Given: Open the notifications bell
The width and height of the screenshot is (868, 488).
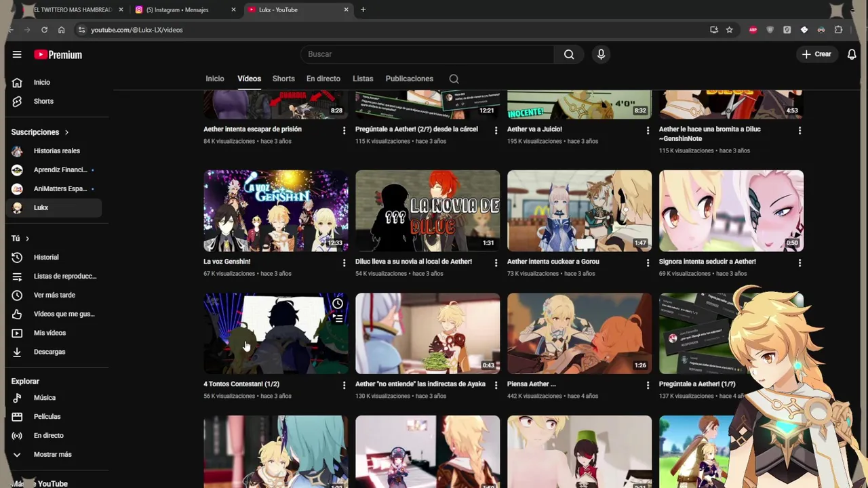Looking at the screenshot, I should tap(852, 54).
